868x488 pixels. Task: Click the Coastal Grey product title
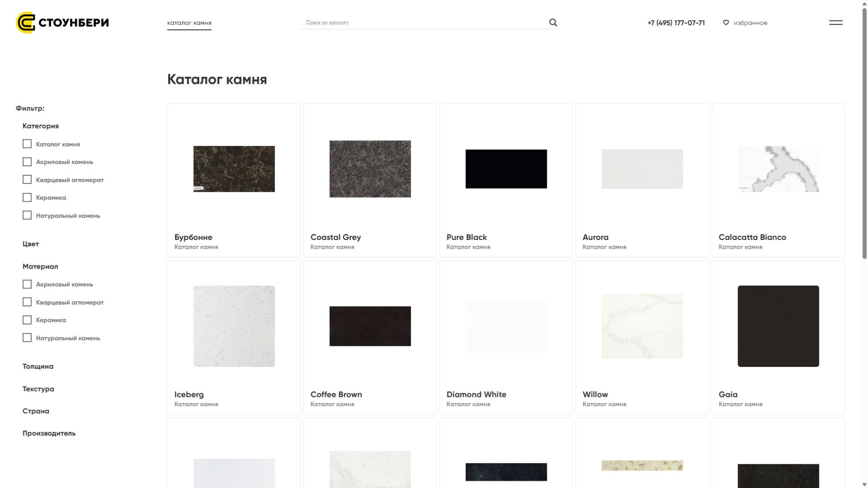coord(335,237)
